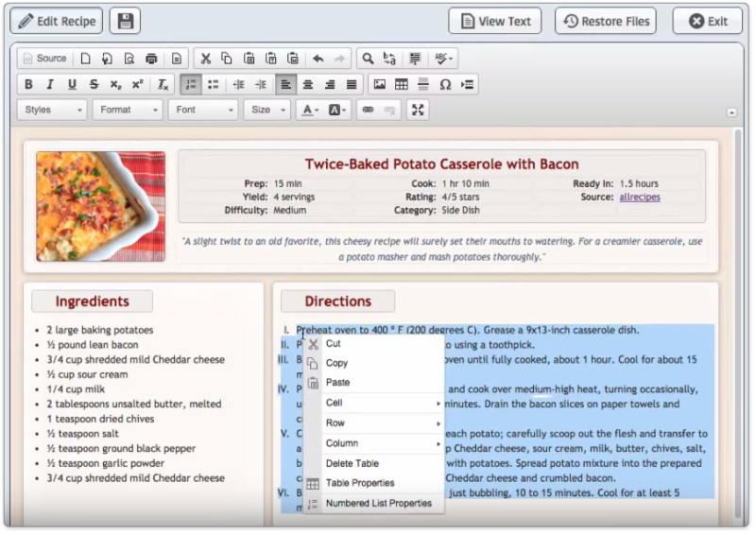This screenshot has width=756, height=534.
Task: Toggle the align left button
Action: pyautogui.click(x=286, y=85)
